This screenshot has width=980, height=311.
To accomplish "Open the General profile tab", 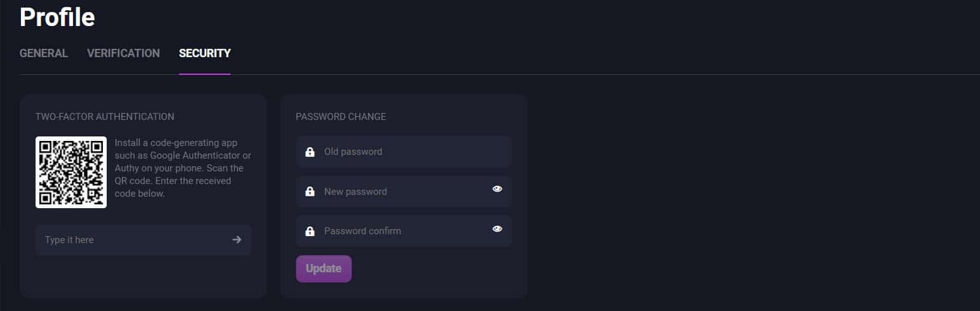I will click(44, 53).
